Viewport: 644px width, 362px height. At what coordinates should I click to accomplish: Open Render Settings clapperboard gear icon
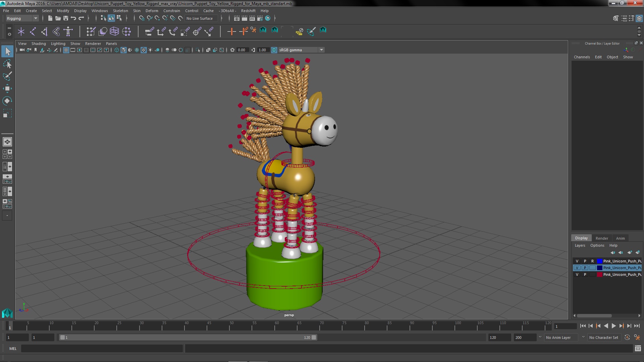(x=260, y=18)
